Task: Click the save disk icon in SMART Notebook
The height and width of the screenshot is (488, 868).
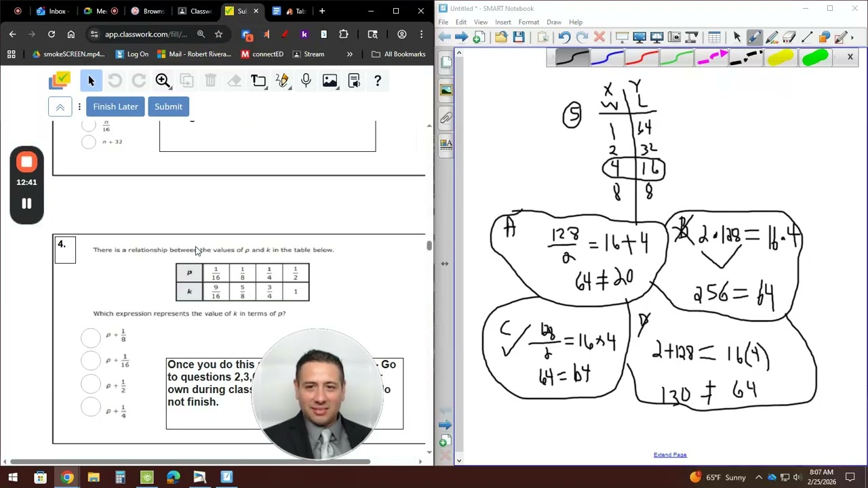Action: point(519,37)
